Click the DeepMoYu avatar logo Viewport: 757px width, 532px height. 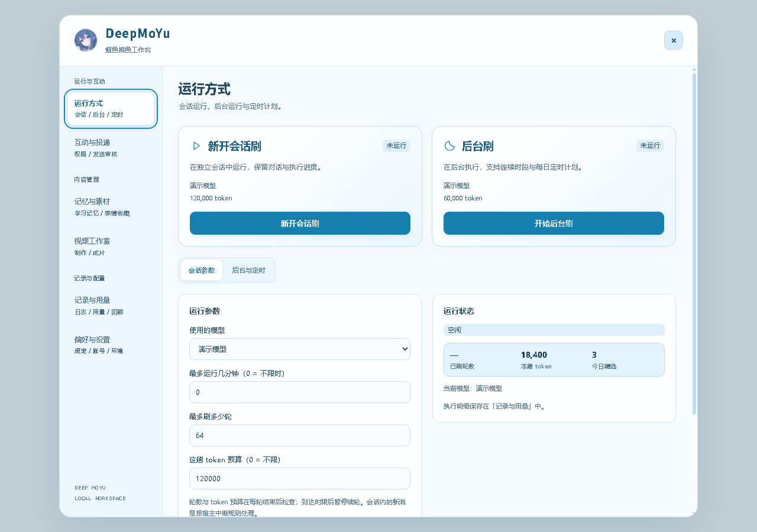pyautogui.click(x=86, y=40)
